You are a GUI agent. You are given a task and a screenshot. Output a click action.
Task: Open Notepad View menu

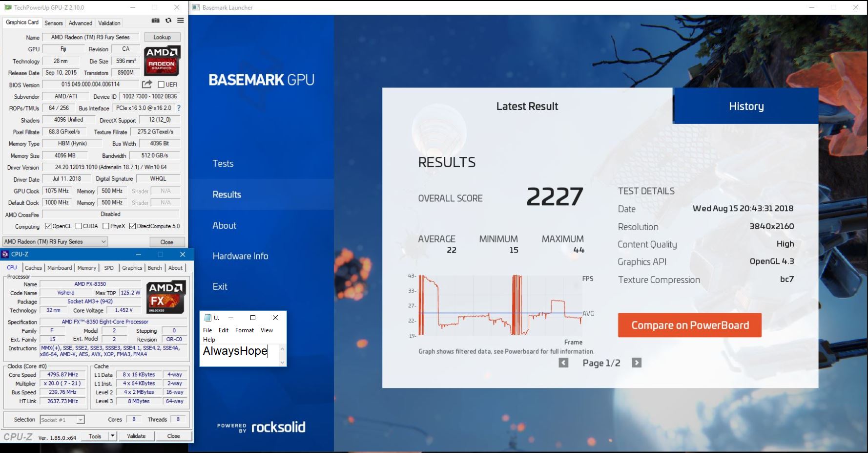click(x=267, y=330)
